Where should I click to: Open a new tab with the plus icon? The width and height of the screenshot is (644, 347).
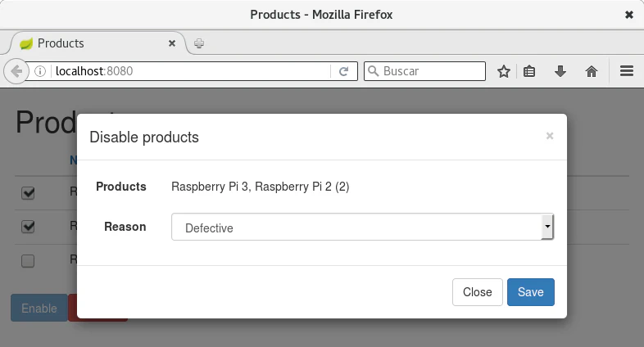[x=199, y=43]
